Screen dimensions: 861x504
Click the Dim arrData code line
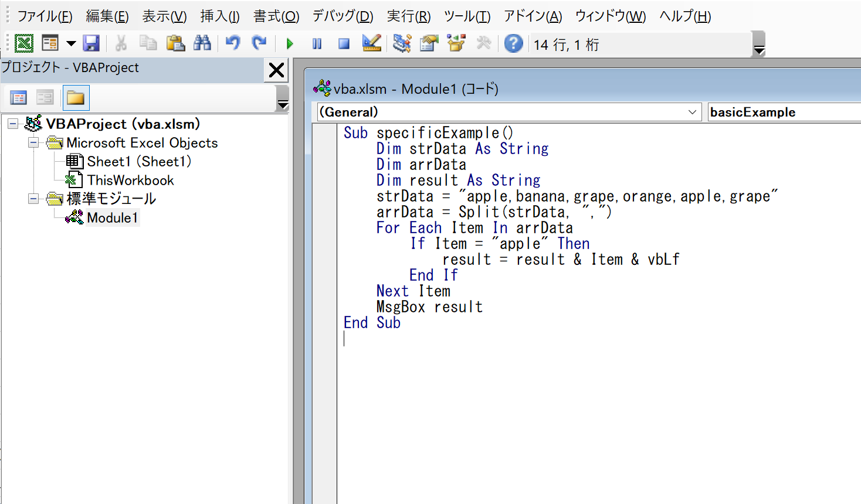point(421,164)
